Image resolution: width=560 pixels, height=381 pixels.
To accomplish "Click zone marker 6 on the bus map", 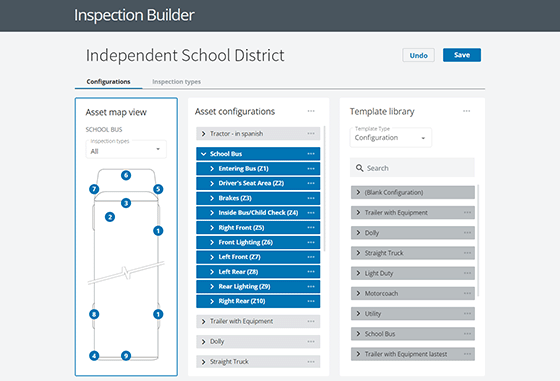I will [126, 175].
